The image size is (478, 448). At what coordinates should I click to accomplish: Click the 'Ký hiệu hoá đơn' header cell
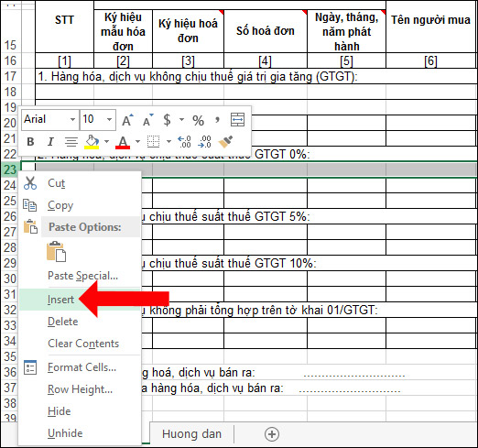[188, 31]
